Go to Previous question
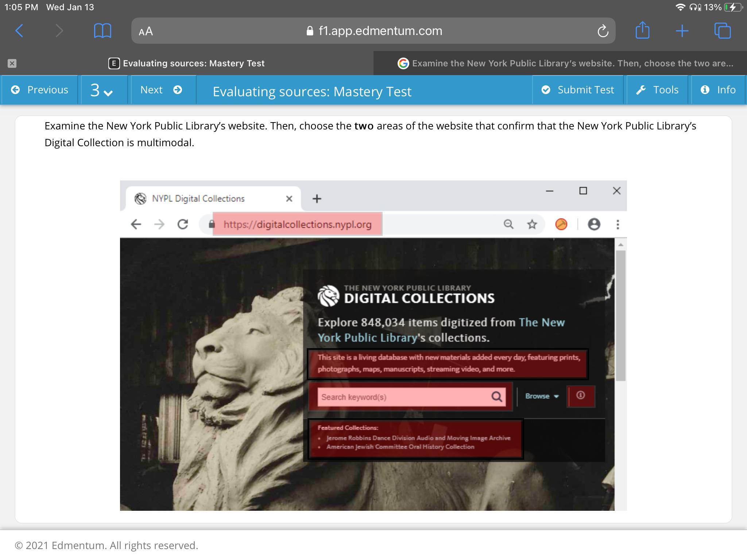Viewport: 747px width, 560px height. [x=40, y=90]
